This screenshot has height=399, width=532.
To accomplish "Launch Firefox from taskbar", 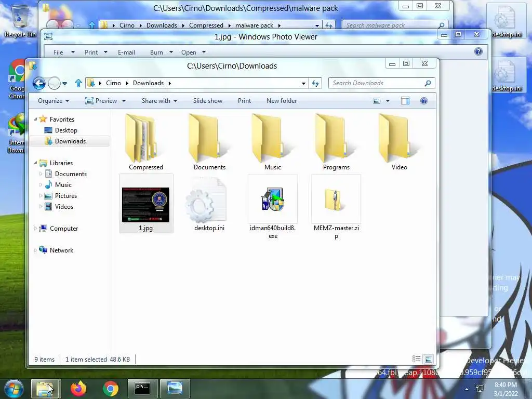I will pos(78,389).
